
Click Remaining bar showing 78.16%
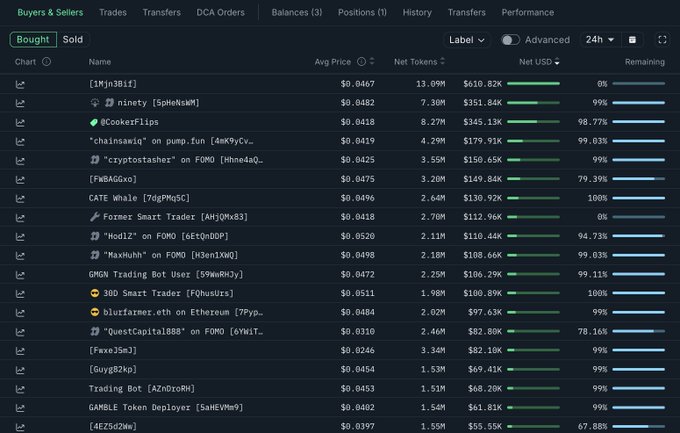[638, 331]
